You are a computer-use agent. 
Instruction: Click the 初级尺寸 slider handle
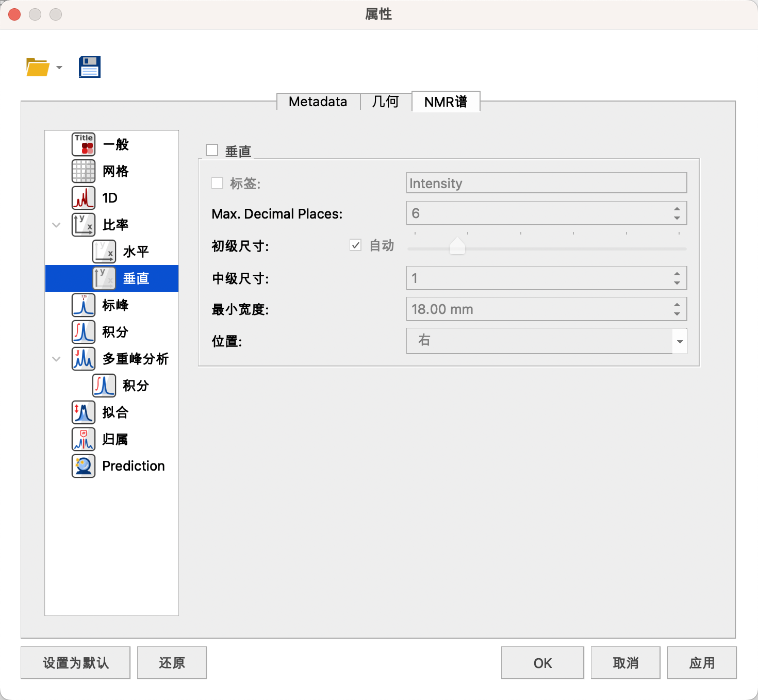click(x=457, y=246)
